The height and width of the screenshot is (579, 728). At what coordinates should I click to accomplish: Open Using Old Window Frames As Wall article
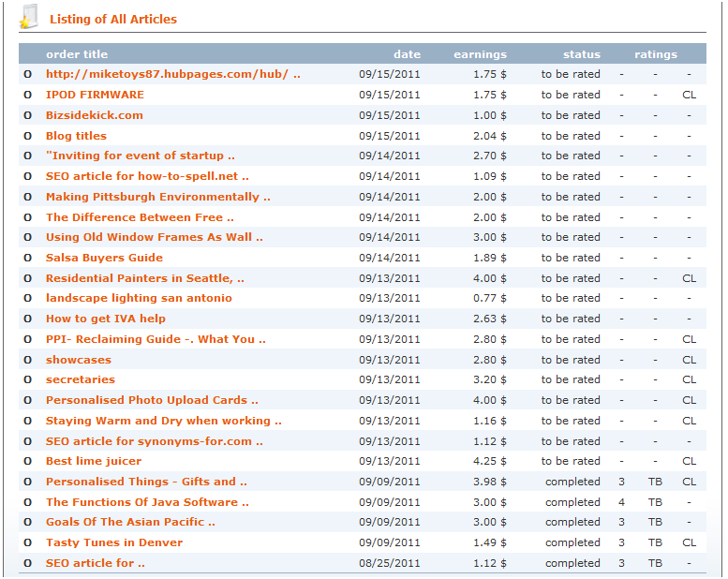[155, 237]
